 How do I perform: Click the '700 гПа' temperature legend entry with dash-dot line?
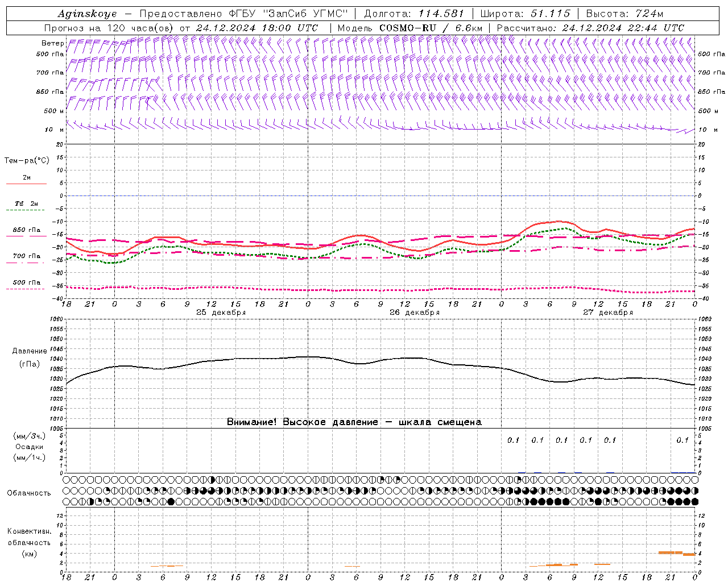(x=26, y=256)
